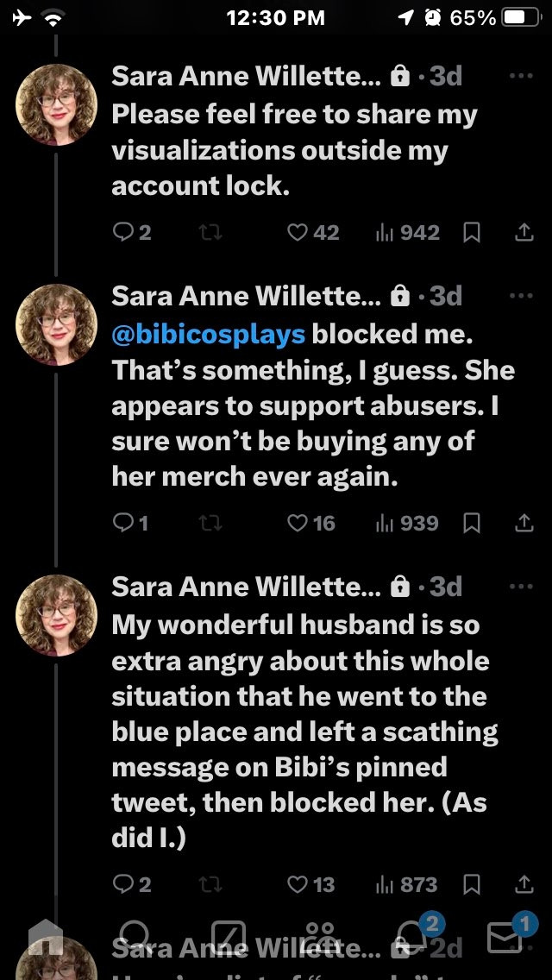Screen dimensions: 552x980
Task: Open more options on the first tweet
Action: (521, 76)
